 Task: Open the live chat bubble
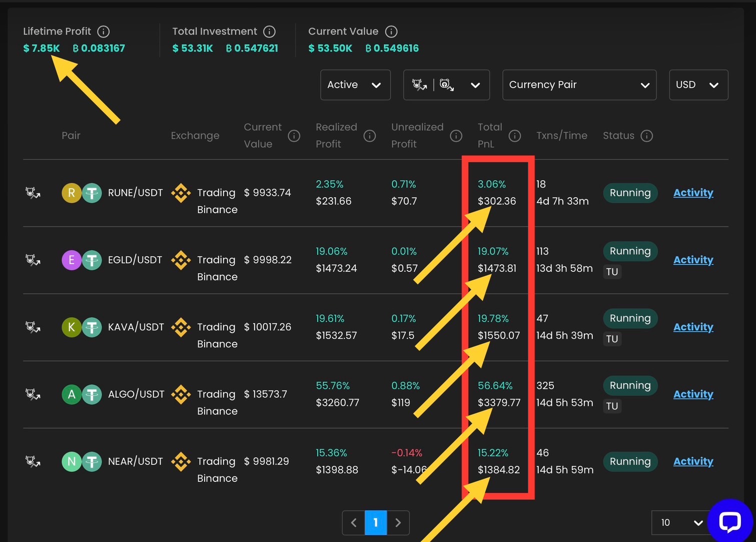(x=730, y=522)
